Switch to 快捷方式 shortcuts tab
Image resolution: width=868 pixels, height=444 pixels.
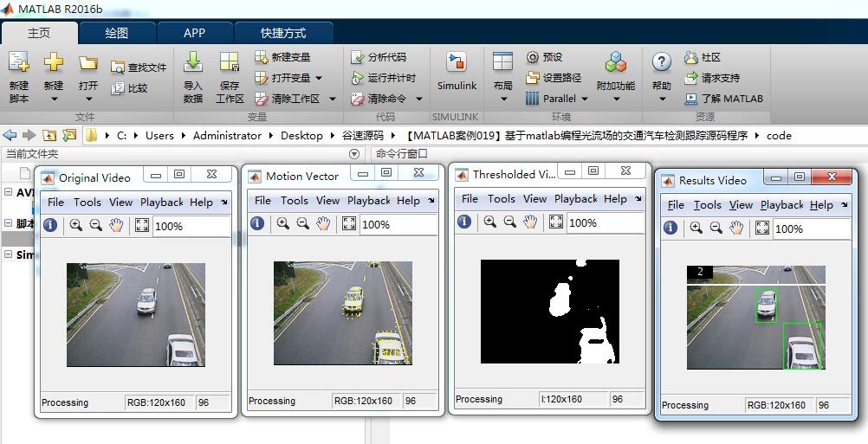(283, 33)
